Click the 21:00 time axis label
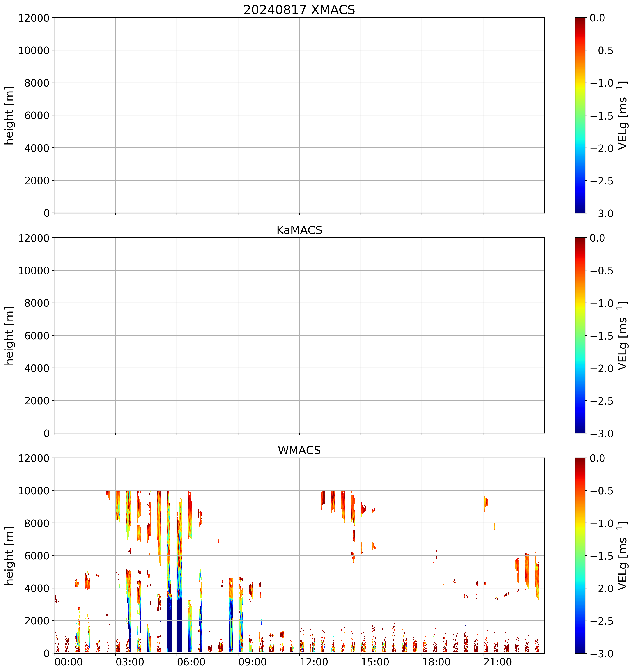Image resolution: width=634 pixels, height=672 pixels. (498, 662)
